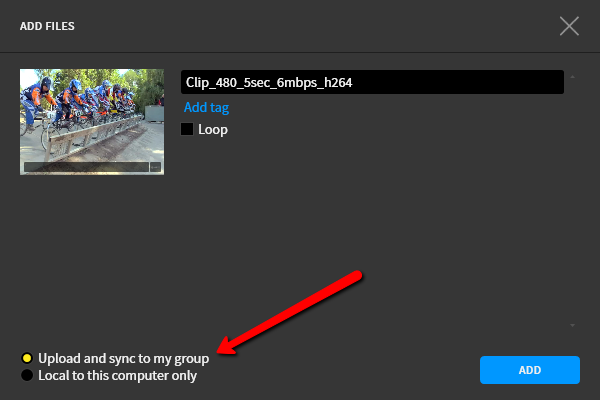This screenshot has width=600, height=400.
Task: Click the blank right end of name field
Action: (500, 82)
